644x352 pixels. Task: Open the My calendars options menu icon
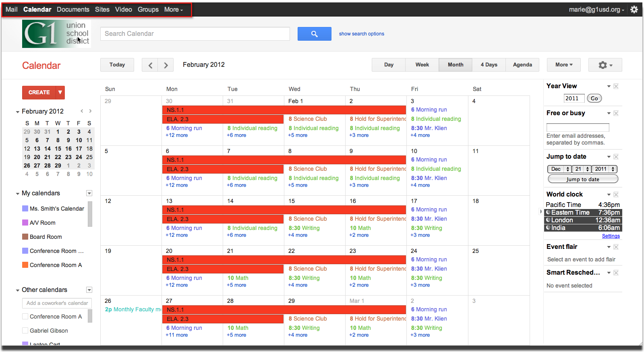click(89, 193)
